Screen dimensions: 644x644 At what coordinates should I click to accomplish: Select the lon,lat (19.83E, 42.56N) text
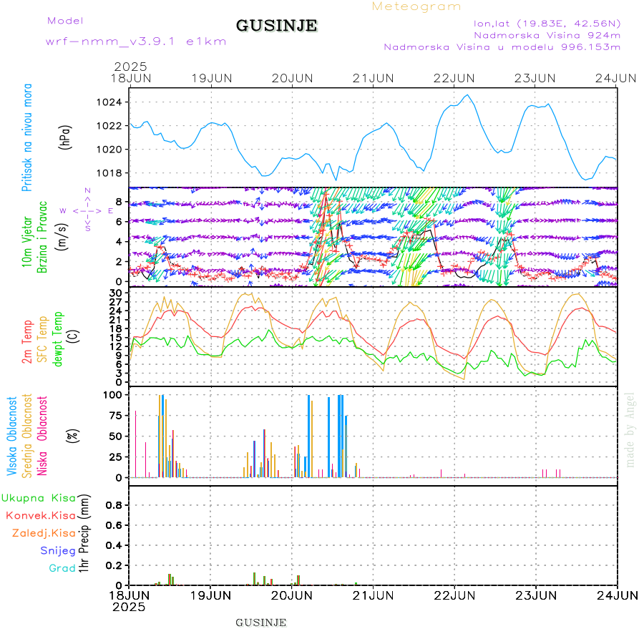547,24
